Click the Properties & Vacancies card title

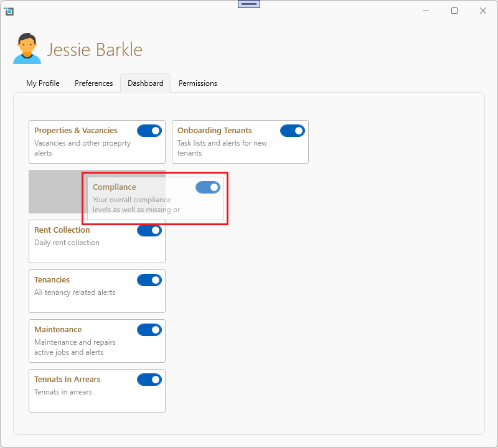point(76,131)
